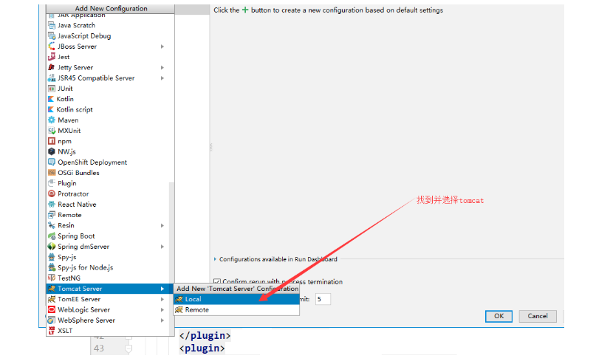Click the Spring Boot icon

coord(52,236)
